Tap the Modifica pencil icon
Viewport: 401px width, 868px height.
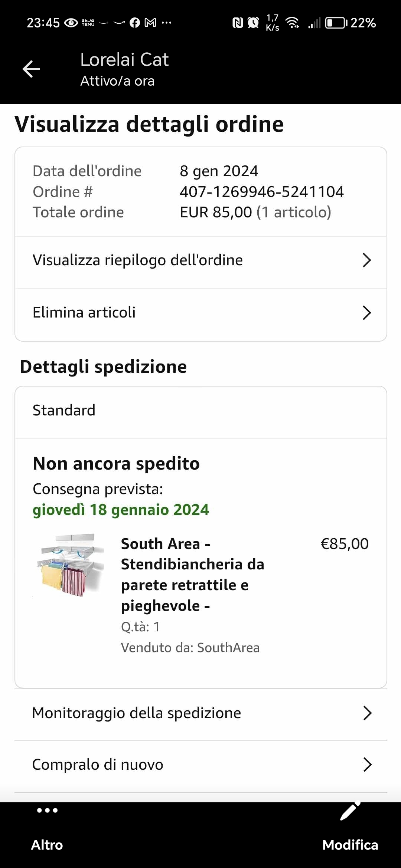350,812
